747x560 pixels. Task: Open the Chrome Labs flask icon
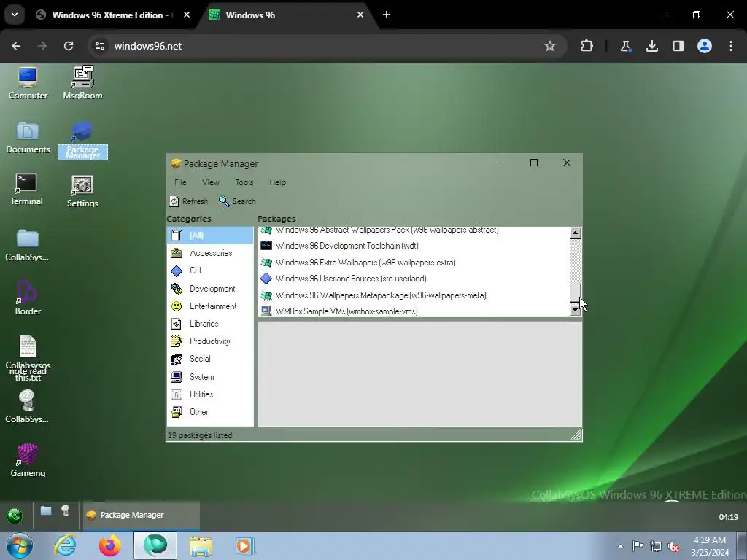625,46
